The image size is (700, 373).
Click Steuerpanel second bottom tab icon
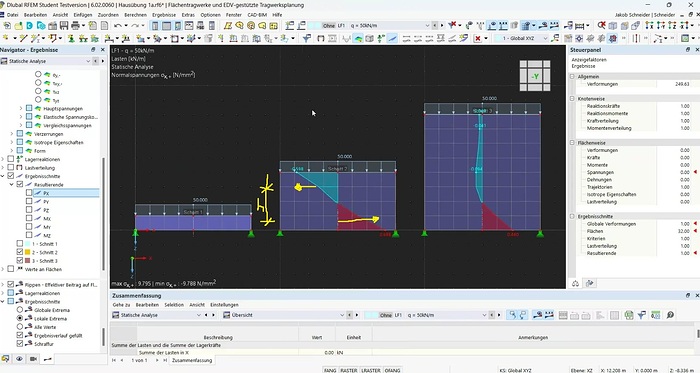(589, 283)
